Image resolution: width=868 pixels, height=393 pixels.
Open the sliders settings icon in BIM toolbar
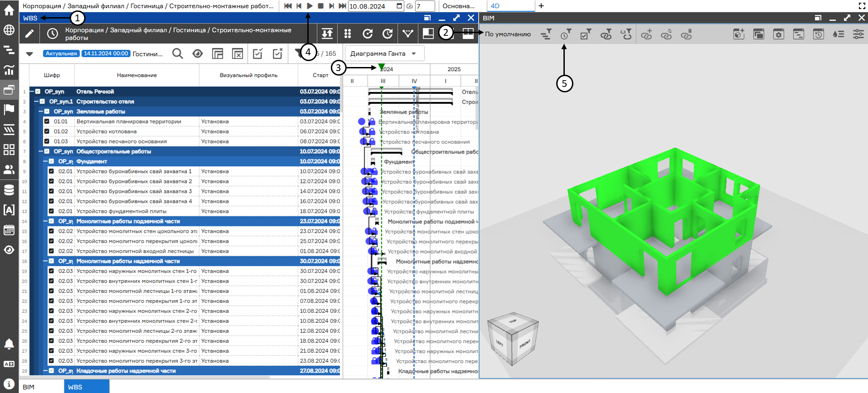pyautogui.click(x=858, y=34)
